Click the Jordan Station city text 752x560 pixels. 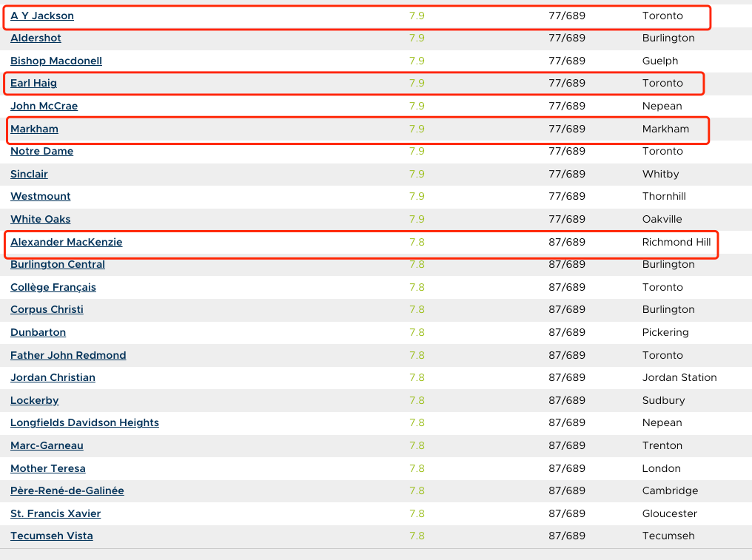[679, 377]
